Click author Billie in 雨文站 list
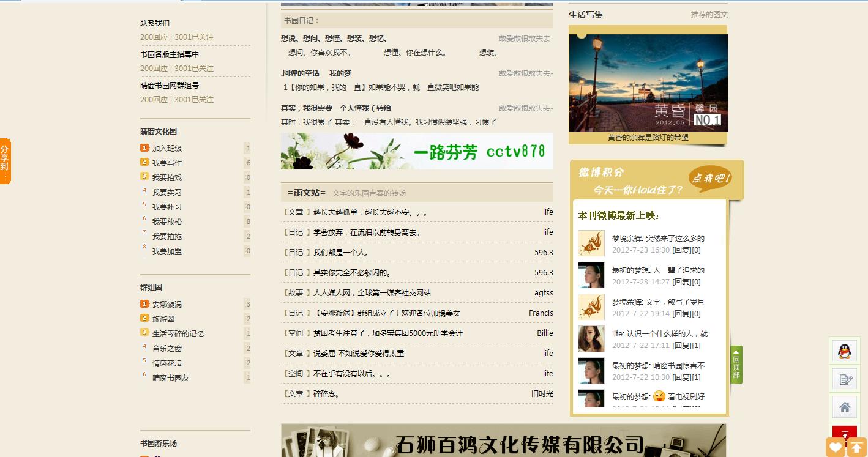The height and width of the screenshot is (457, 868). click(545, 333)
